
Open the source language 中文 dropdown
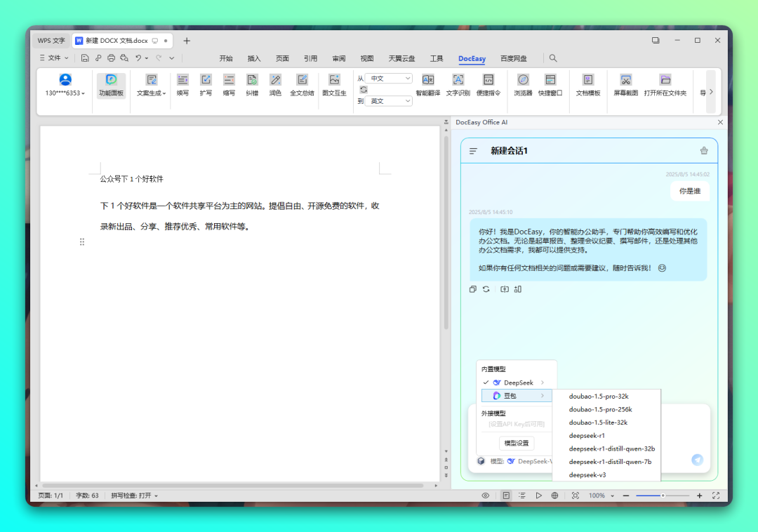tap(388, 79)
